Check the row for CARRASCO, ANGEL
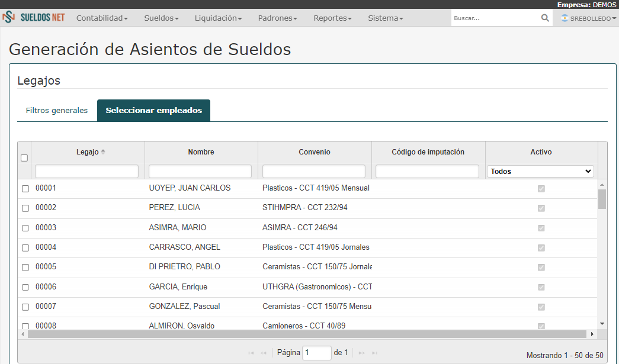The height and width of the screenshot is (364, 619). tap(25, 247)
